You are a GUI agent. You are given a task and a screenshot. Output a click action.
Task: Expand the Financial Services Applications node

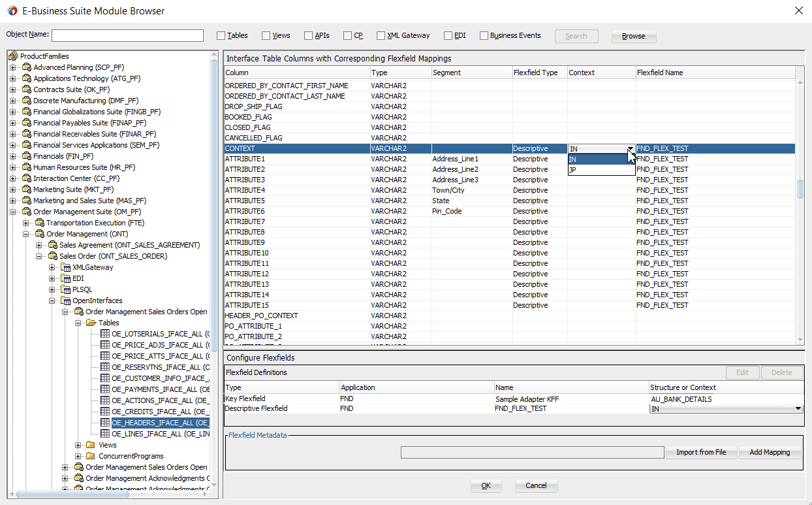(x=13, y=145)
